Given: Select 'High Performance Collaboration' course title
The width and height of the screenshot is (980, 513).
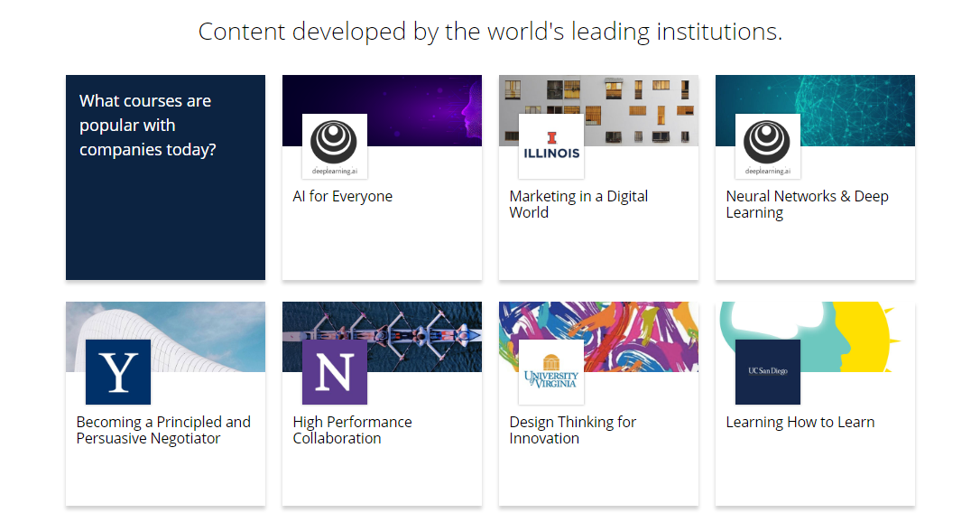Looking at the screenshot, I should (352, 430).
